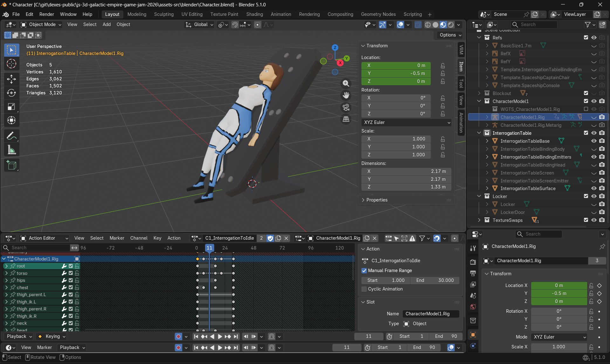Switch to the Shading workspace tab
Screen dimensions: 610x364
click(254, 14)
